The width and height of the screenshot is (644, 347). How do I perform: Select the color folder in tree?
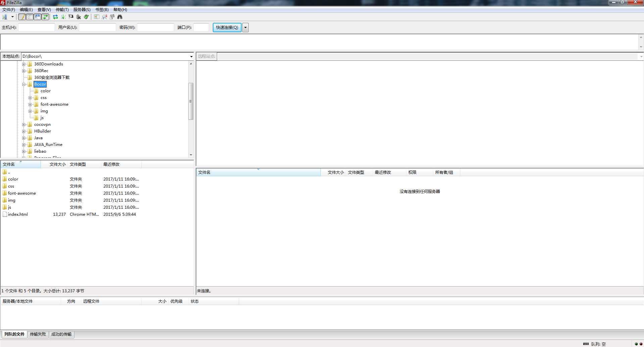46,91
